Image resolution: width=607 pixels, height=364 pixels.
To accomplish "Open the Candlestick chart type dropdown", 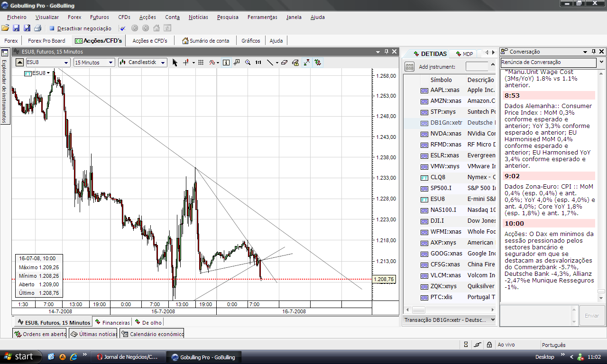I will [143, 62].
